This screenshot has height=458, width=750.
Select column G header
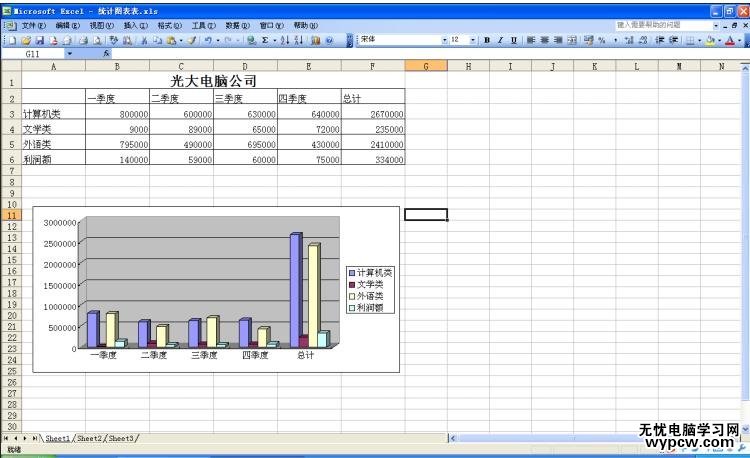pos(426,66)
